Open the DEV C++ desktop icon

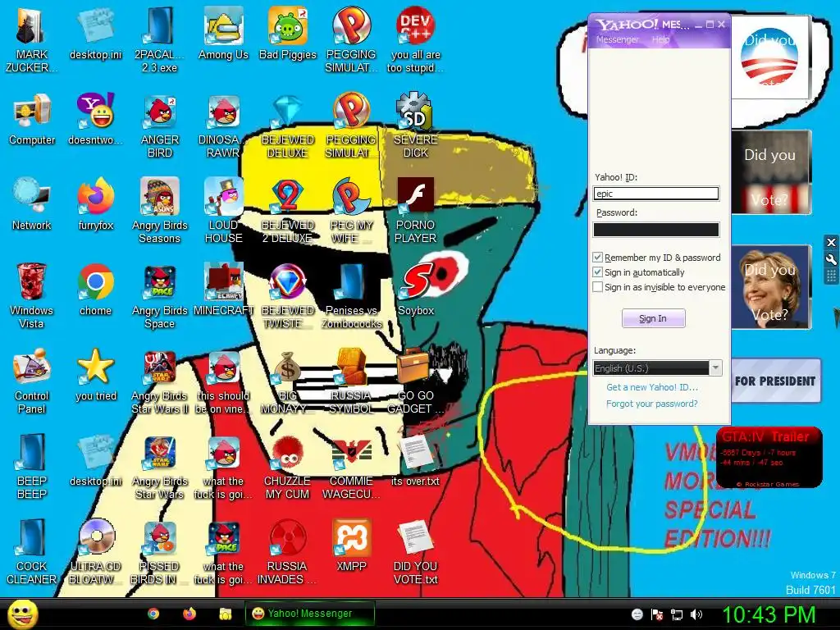[416, 39]
